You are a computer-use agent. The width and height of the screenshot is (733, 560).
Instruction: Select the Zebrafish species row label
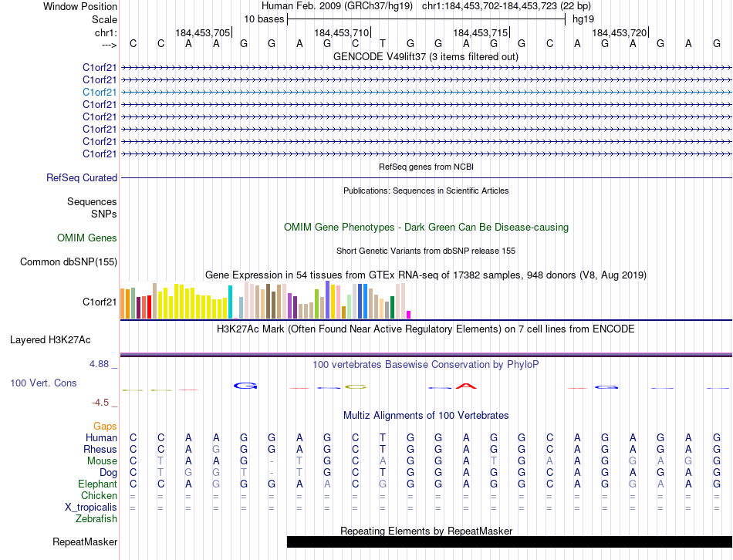96,518
